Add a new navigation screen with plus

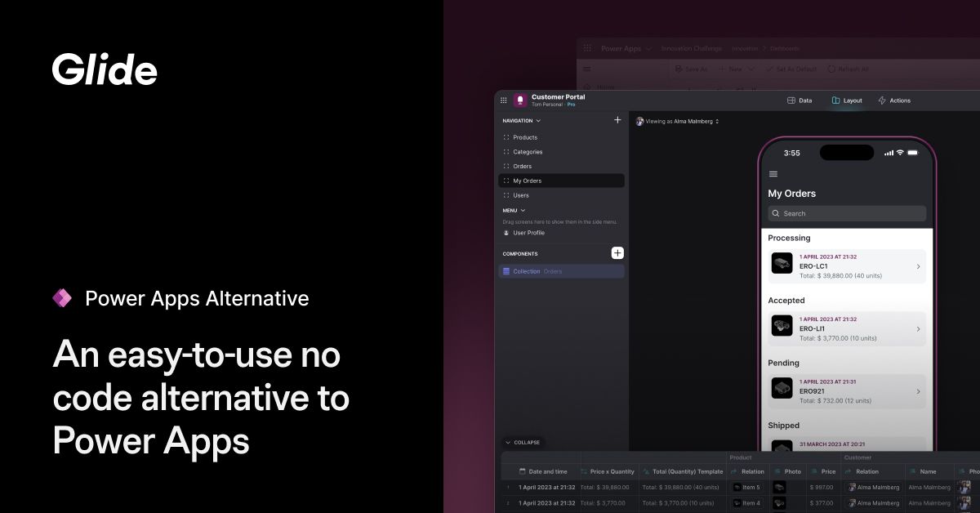tap(617, 120)
